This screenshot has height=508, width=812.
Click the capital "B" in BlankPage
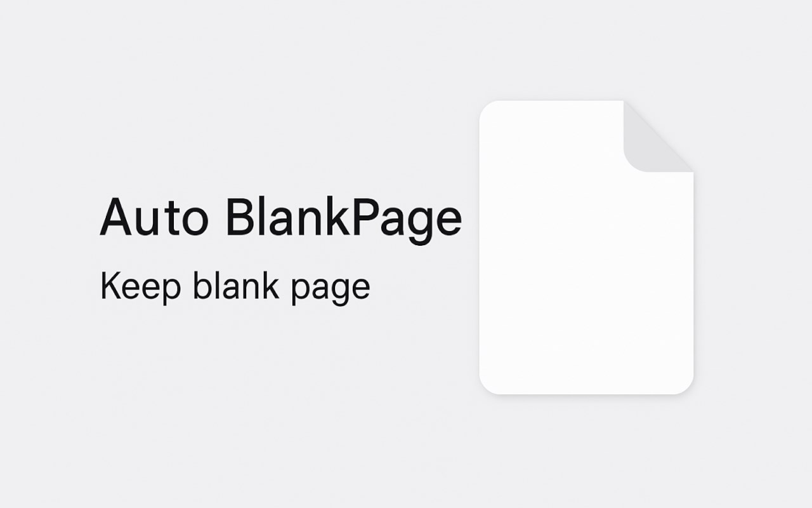241,216
